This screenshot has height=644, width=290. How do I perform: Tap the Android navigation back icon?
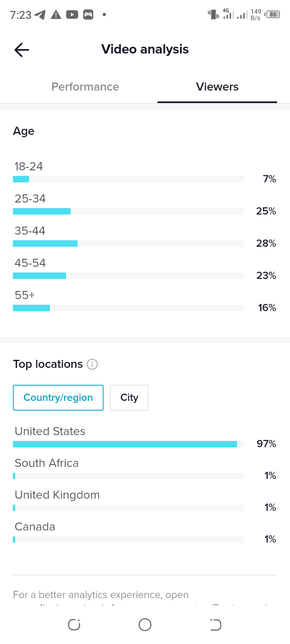coord(215,625)
